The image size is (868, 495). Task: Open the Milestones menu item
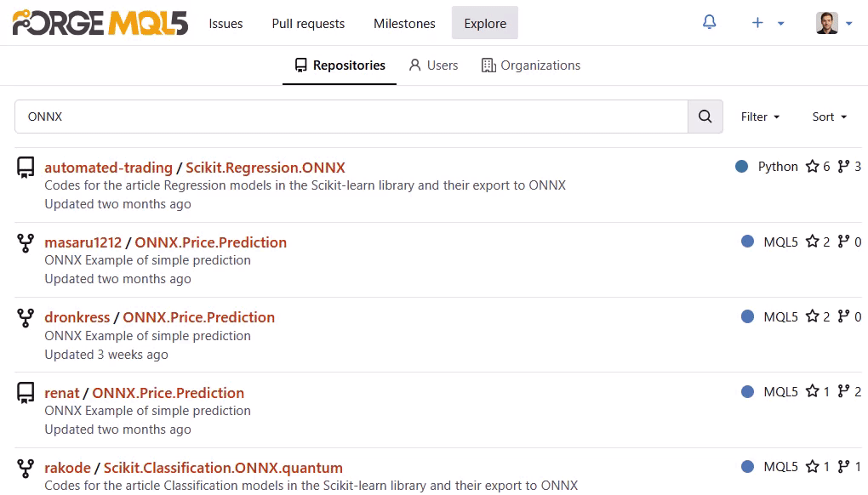click(x=405, y=24)
